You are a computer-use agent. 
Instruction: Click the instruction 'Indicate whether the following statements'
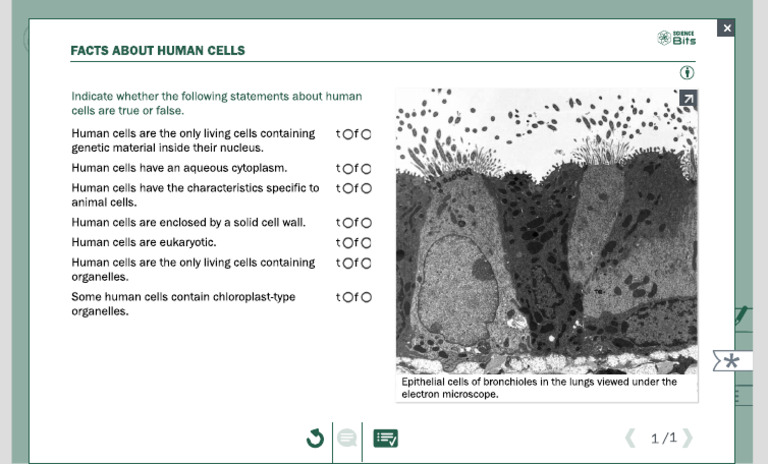[x=216, y=103]
